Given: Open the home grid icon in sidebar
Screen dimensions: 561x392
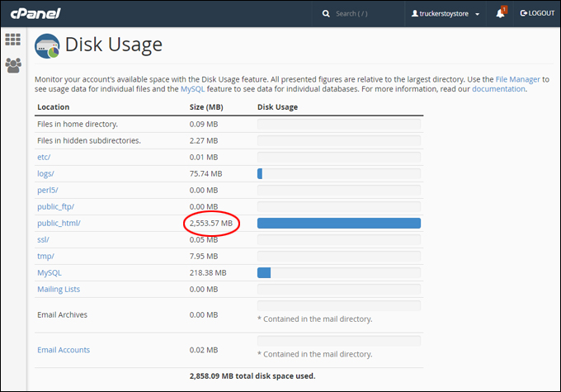Looking at the screenshot, I should click(x=13, y=40).
